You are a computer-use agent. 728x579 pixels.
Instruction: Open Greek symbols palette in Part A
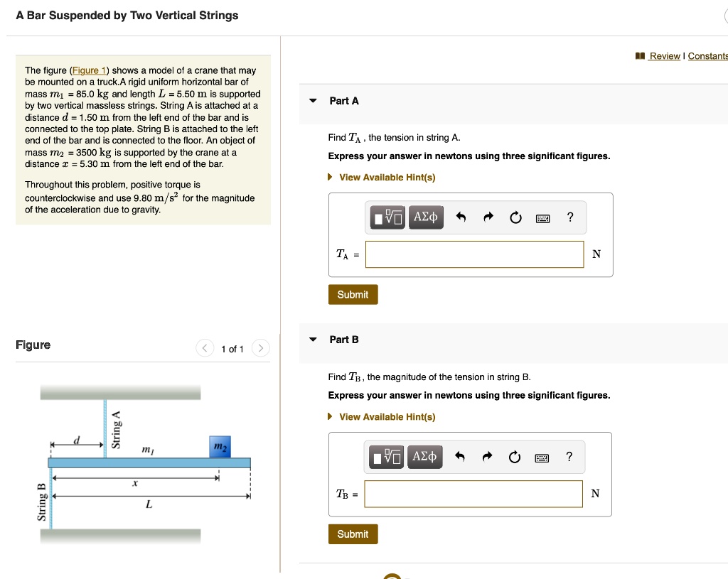[x=425, y=217]
